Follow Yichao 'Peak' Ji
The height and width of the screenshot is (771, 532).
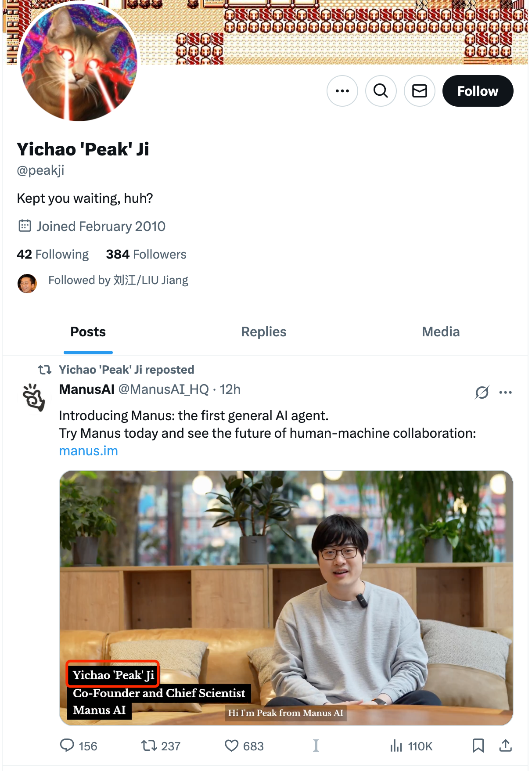[x=478, y=91]
